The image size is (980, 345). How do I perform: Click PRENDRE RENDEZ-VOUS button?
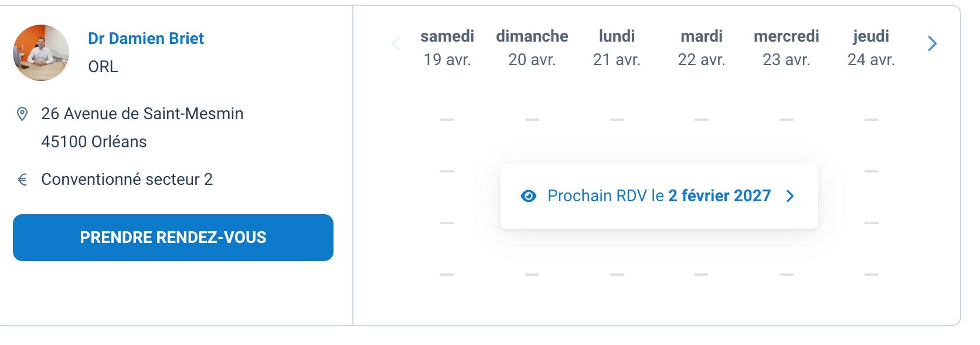173,238
